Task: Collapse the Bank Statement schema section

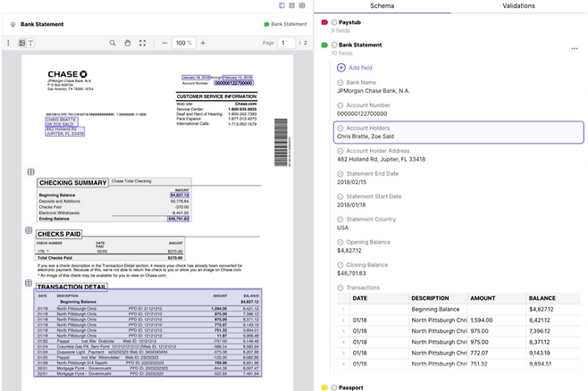Action: pos(334,45)
